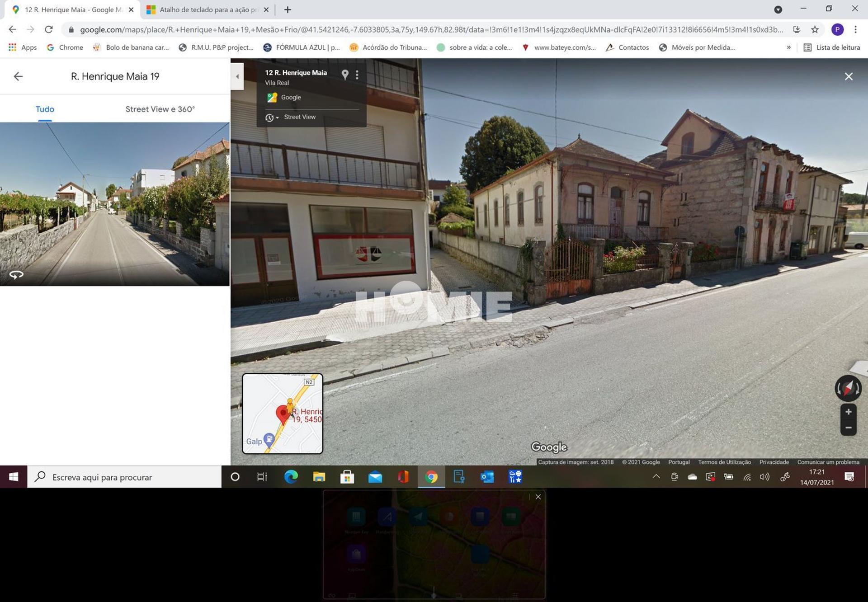Zoom in using the plus control

[848, 412]
